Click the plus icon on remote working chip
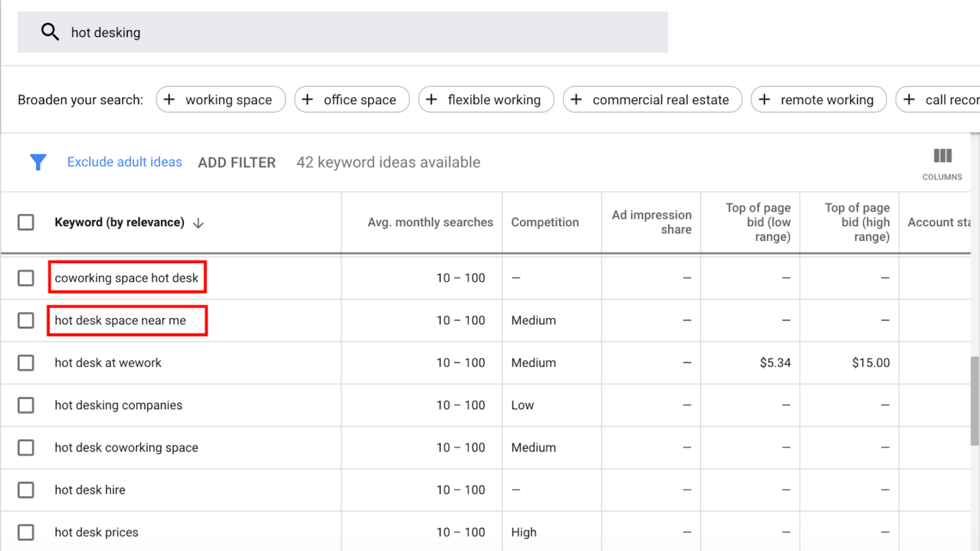This screenshot has width=980, height=551. (x=763, y=99)
